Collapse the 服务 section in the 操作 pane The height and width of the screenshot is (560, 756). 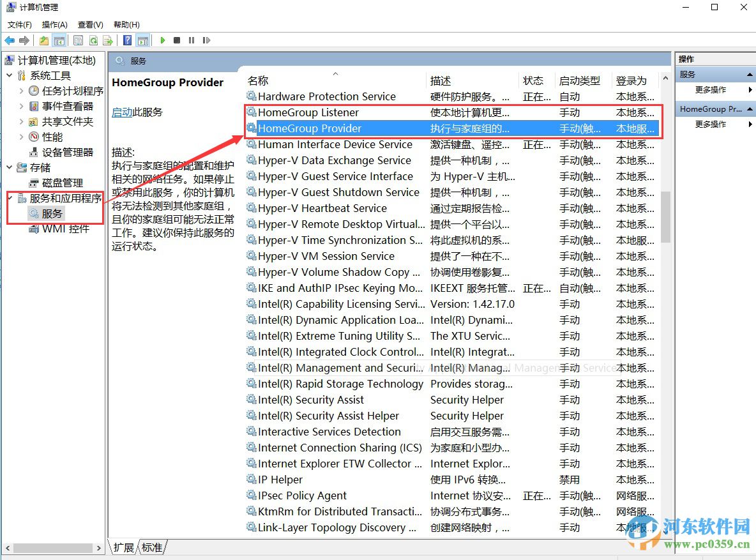pyautogui.click(x=750, y=73)
